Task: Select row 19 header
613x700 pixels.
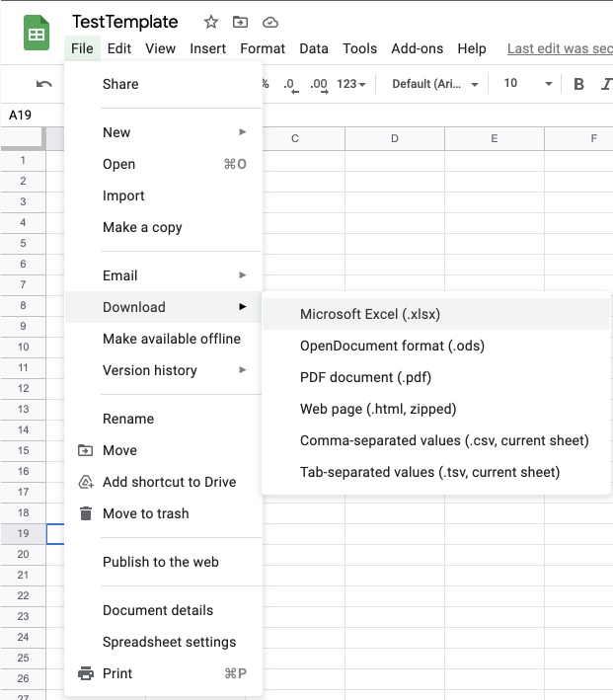Action: pyautogui.click(x=24, y=533)
